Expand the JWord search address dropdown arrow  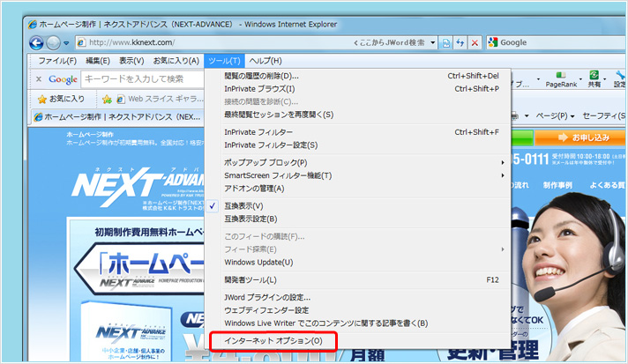433,42
